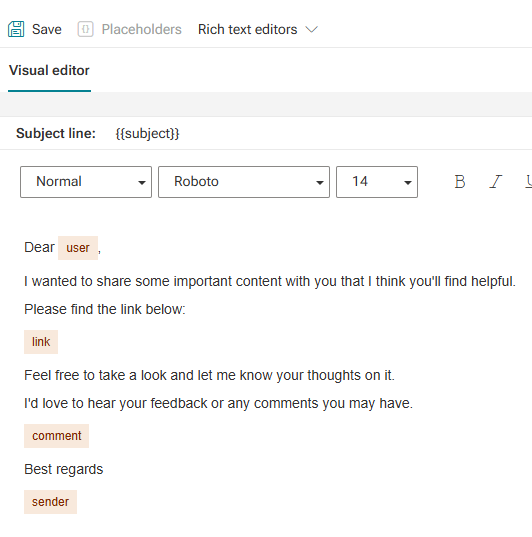This screenshot has height=537, width=532.
Task: Select the comment placeholder chip
Action: (57, 436)
